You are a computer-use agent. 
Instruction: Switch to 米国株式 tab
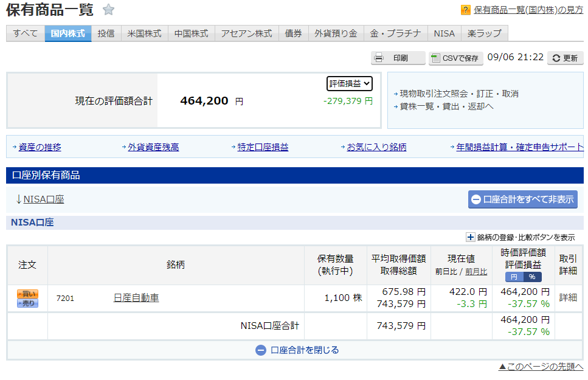[144, 33]
